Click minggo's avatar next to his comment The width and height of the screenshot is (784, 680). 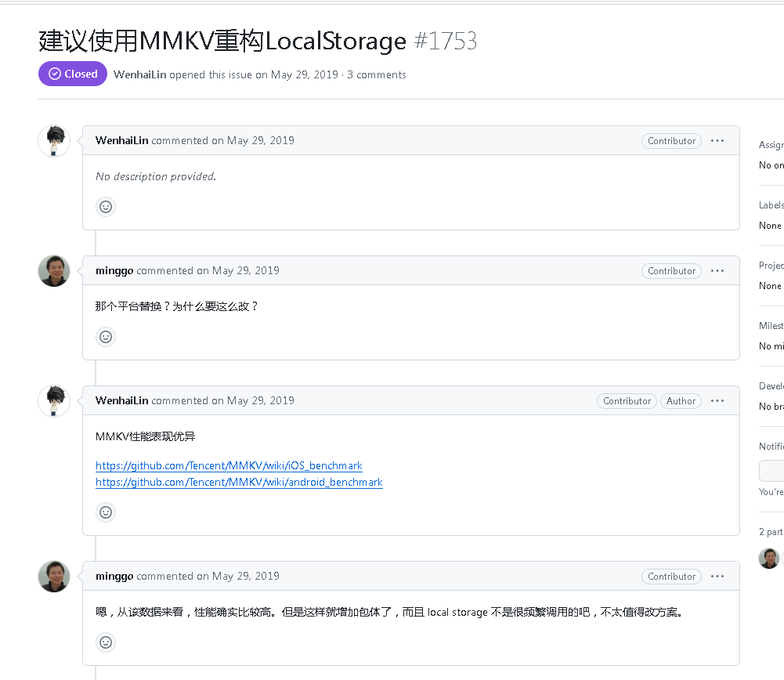[53, 270]
